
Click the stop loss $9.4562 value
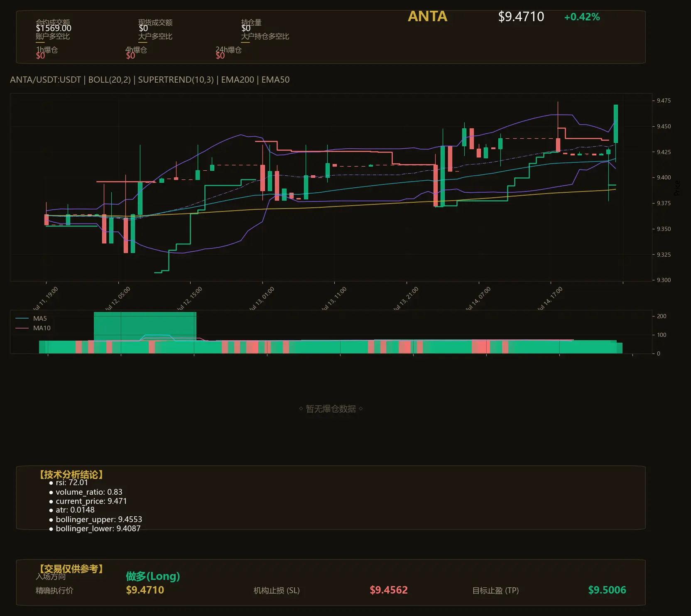[389, 590]
